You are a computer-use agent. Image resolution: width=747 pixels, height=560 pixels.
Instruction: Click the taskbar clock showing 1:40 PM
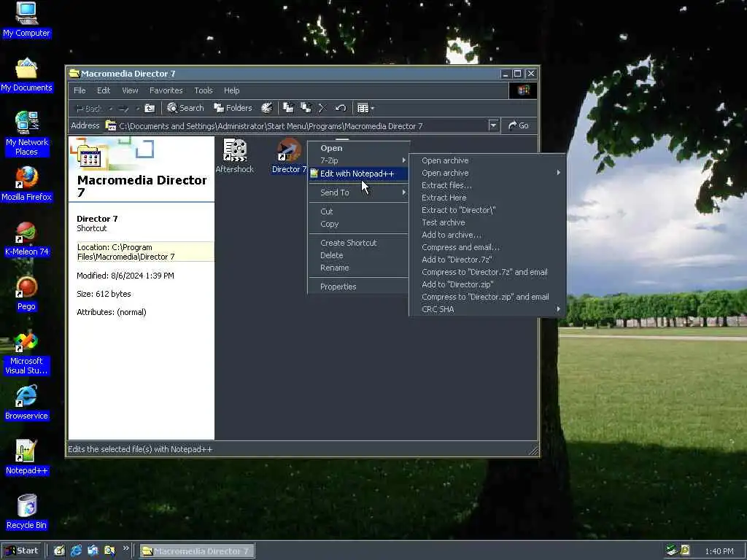(719, 551)
